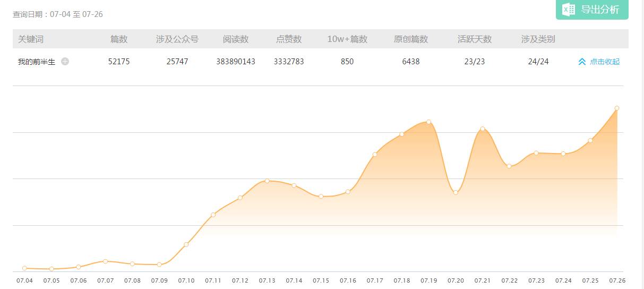Click the chart data point for 07.26
Screen dimensions: 644x289
coord(617,108)
